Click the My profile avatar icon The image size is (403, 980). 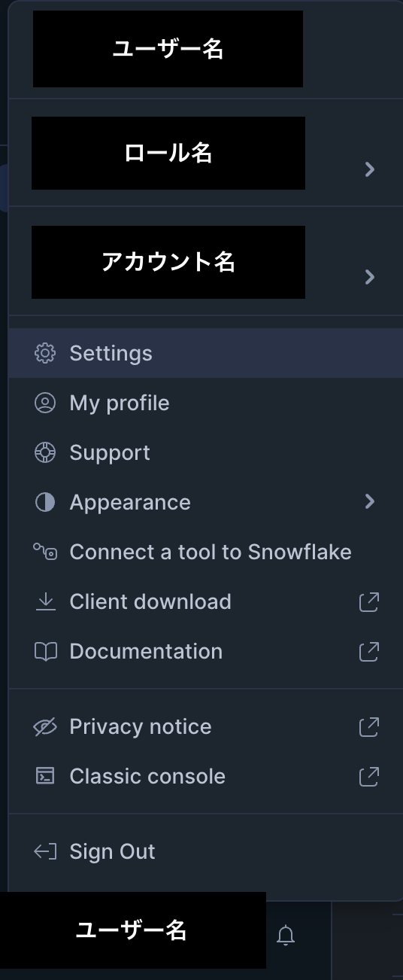tap(45, 403)
